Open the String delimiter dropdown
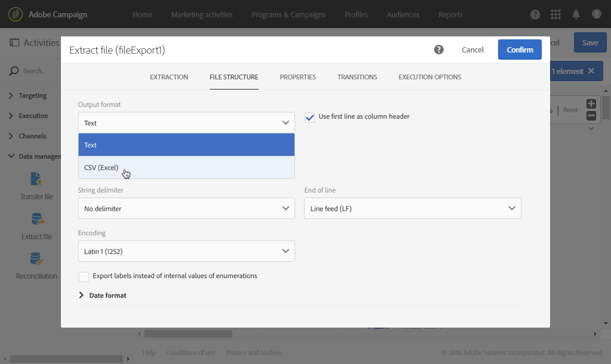611x364 pixels. [x=186, y=209]
